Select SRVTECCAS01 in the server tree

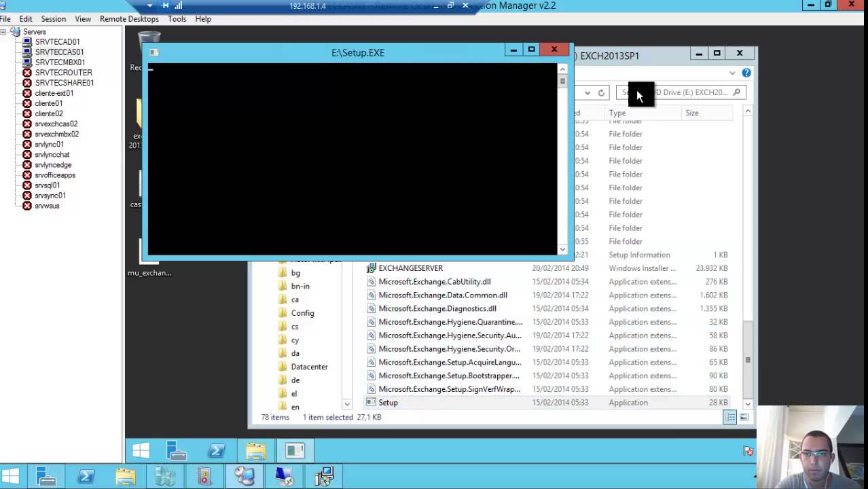click(x=59, y=52)
